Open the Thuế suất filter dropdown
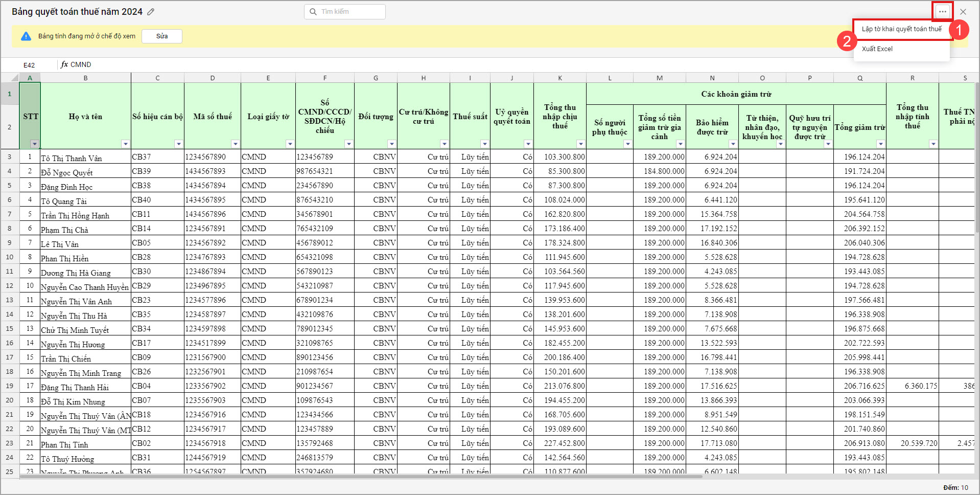The height and width of the screenshot is (495, 980). click(484, 144)
